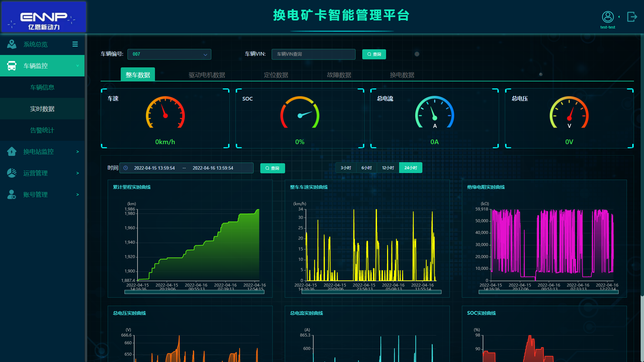
Task: Switch to the 驱动电机数据 tab
Action: [x=207, y=75]
